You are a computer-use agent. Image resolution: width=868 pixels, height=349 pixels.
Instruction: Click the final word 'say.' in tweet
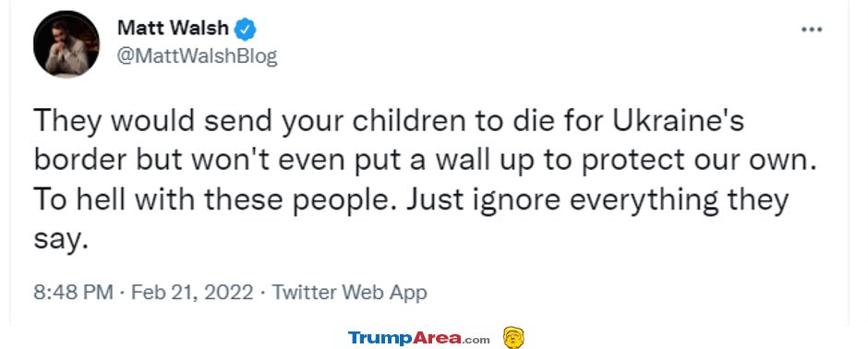tap(60, 241)
